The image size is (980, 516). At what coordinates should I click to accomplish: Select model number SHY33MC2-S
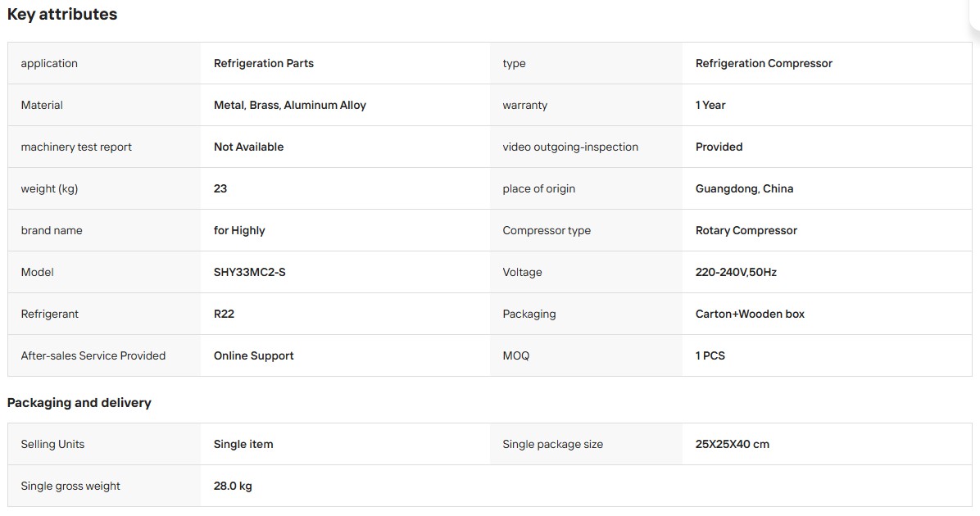click(x=249, y=273)
